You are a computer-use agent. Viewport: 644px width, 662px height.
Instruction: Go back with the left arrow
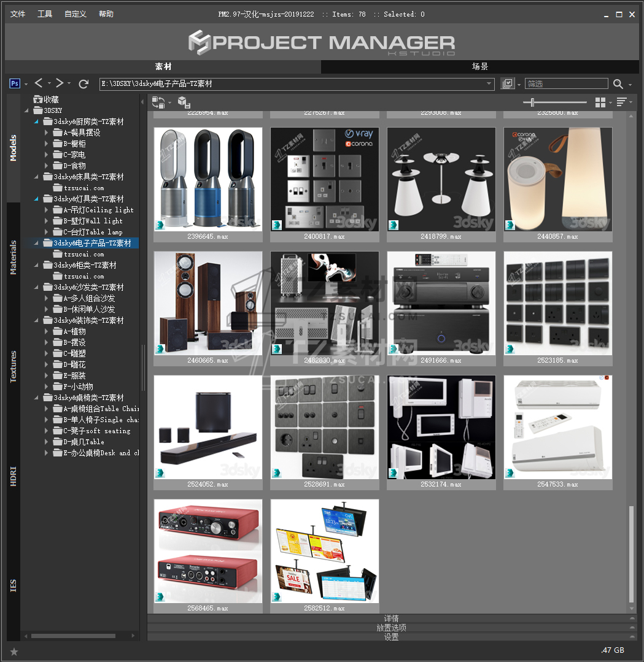39,83
